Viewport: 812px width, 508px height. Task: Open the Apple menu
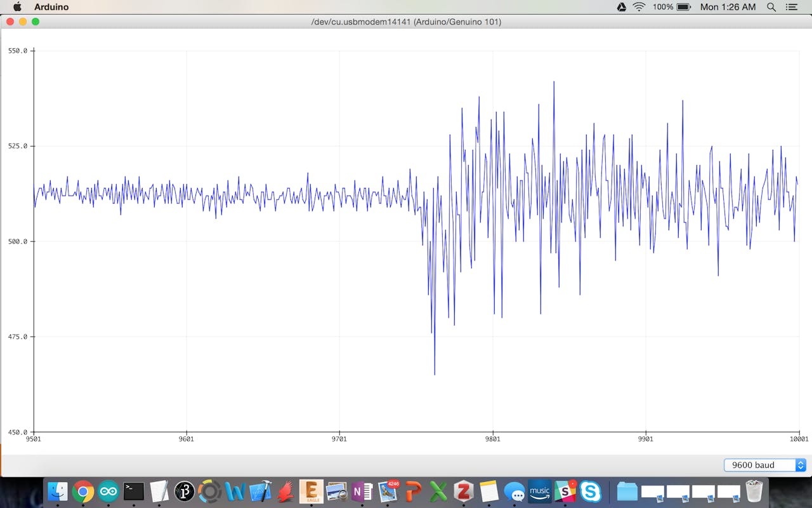[x=17, y=7]
